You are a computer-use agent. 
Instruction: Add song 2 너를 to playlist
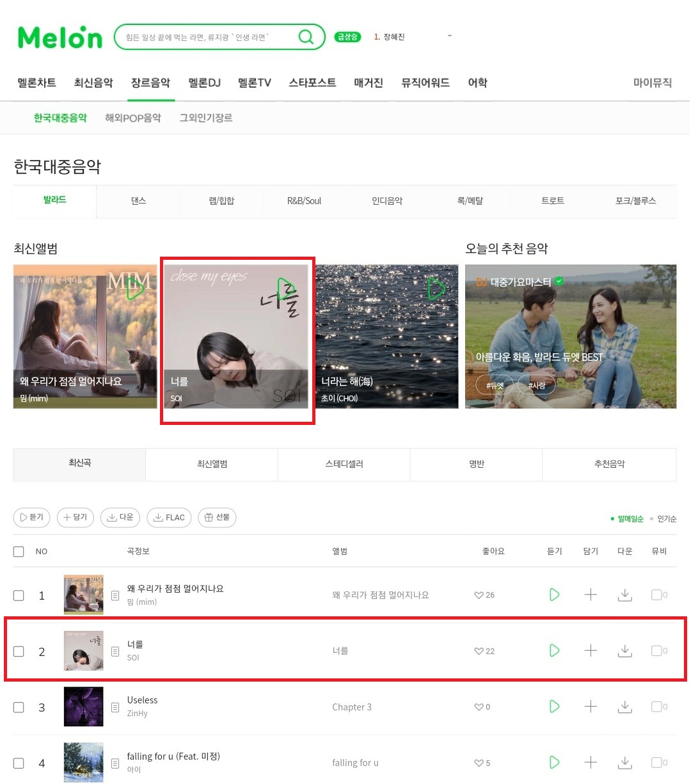[x=591, y=651]
